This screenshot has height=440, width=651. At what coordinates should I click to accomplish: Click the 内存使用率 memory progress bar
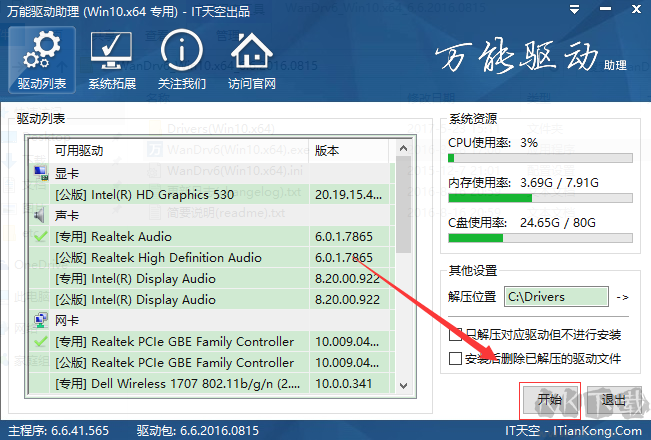tap(540, 198)
